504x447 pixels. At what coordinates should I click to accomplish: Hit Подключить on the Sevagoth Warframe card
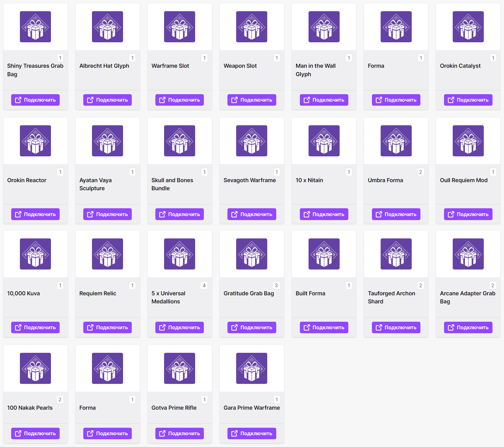tap(252, 214)
